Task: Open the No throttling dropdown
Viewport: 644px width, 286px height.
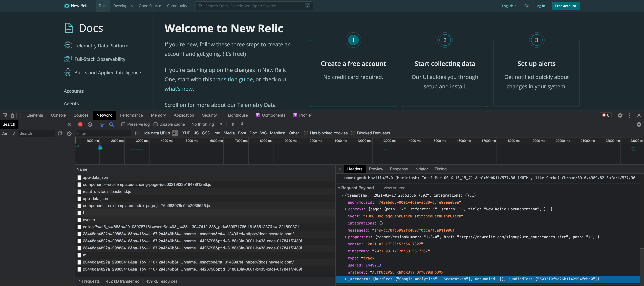Action: pyautogui.click(x=207, y=124)
